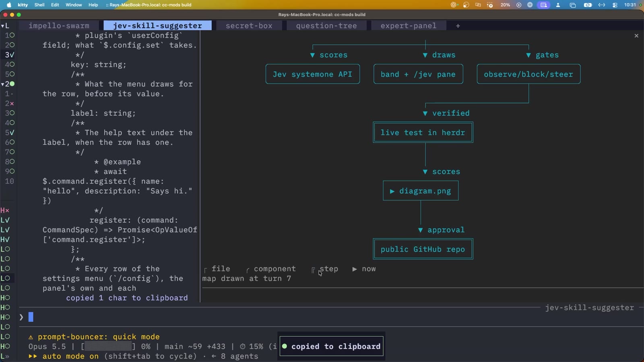The width and height of the screenshot is (644, 362).
Task: Close the diagram pane with the × icon
Action: [x=636, y=36]
